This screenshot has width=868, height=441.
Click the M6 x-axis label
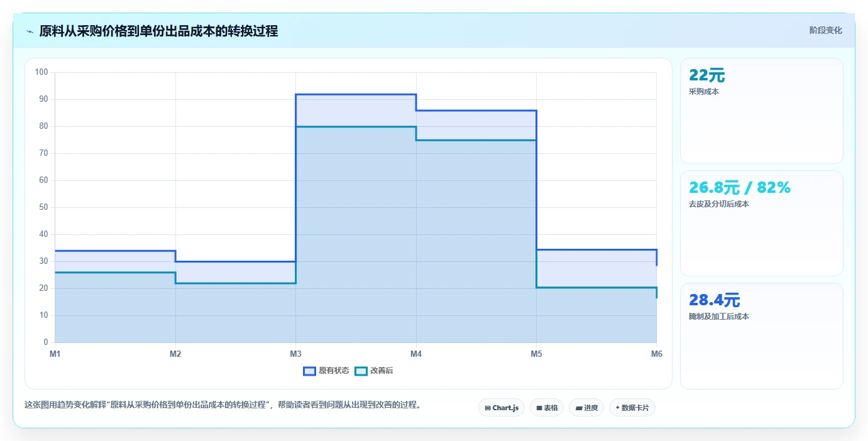pos(656,354)
